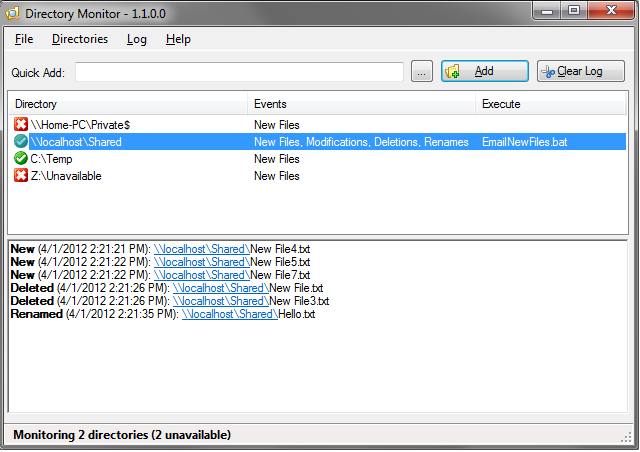This screenshot has width=640, height=452.
Task: Click 'New Files' event for Z:\Unavailable
Action: pyautogui.click(x=277, y=176)
